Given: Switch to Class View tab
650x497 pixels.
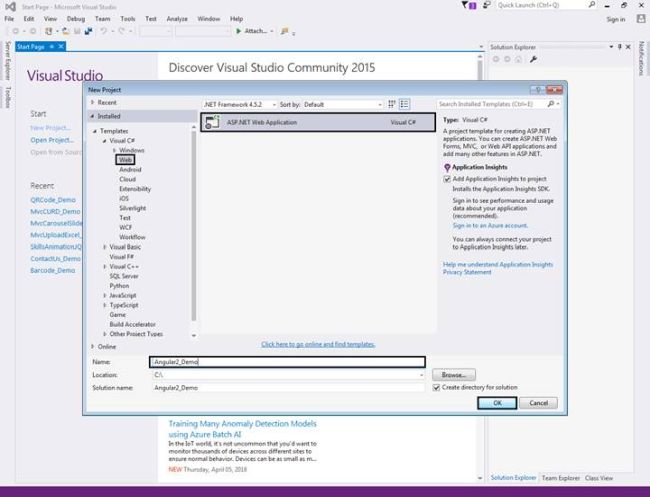Looking at the screenshot, I should pyautogui.click(x=599, y=478).
